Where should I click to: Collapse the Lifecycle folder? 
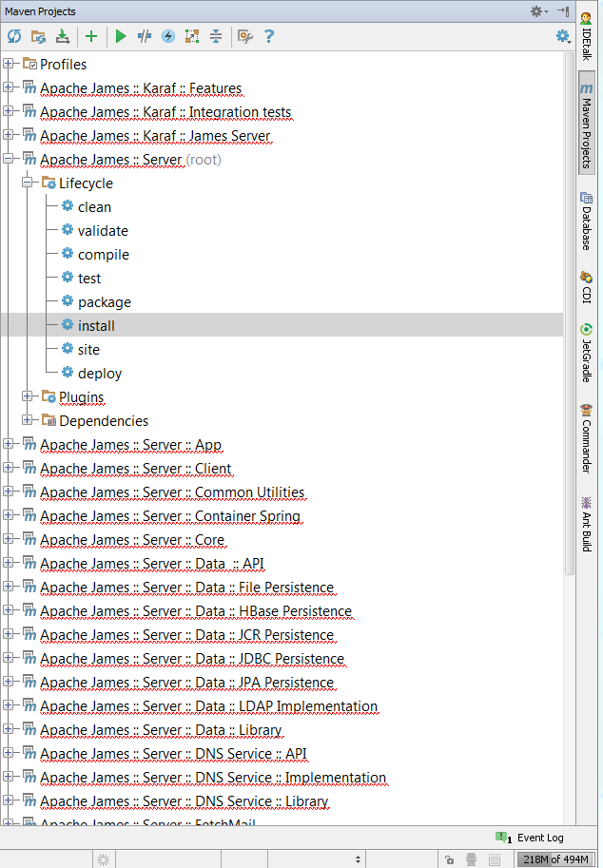point(28,183)
